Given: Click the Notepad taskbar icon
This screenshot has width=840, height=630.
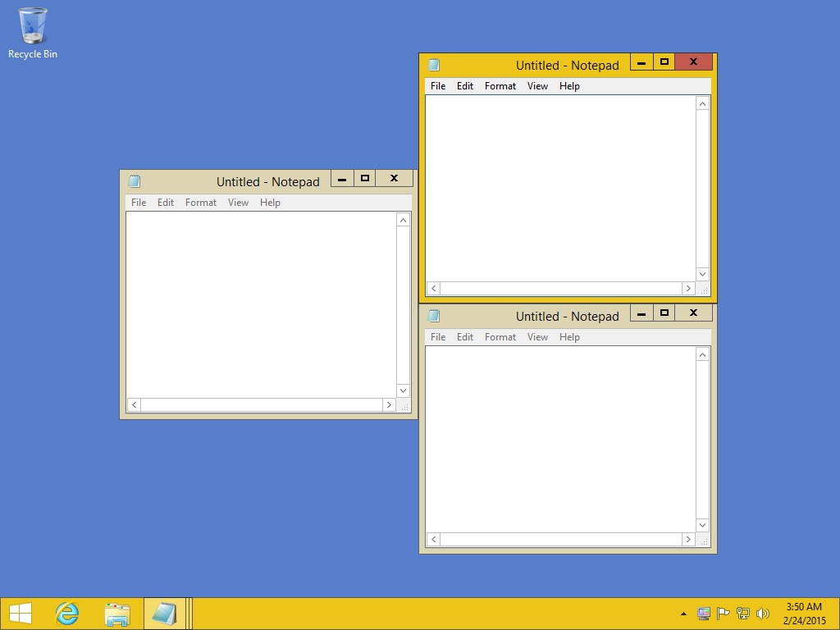Looking at the screenshot, I should (164, 614).
